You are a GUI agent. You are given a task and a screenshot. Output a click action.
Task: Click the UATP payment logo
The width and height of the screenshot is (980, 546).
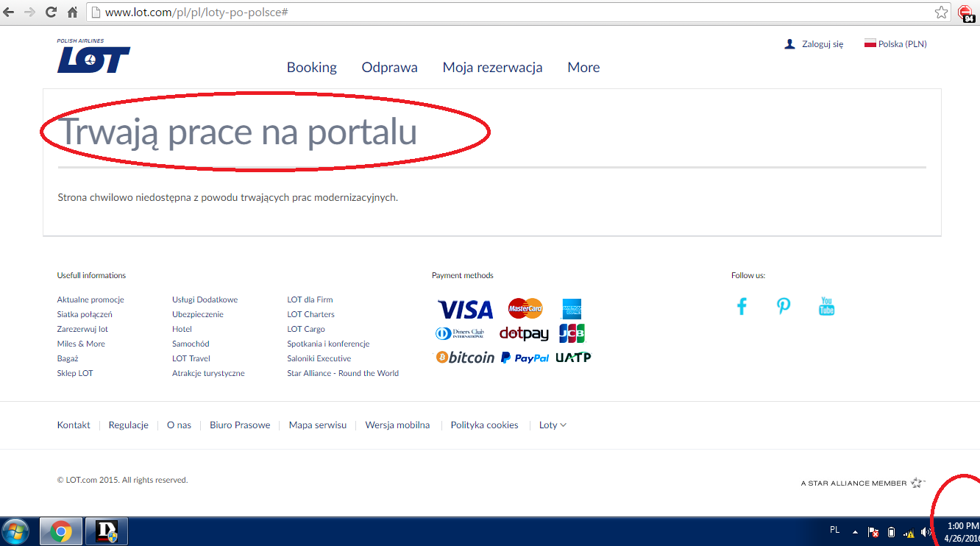[573, 358]
